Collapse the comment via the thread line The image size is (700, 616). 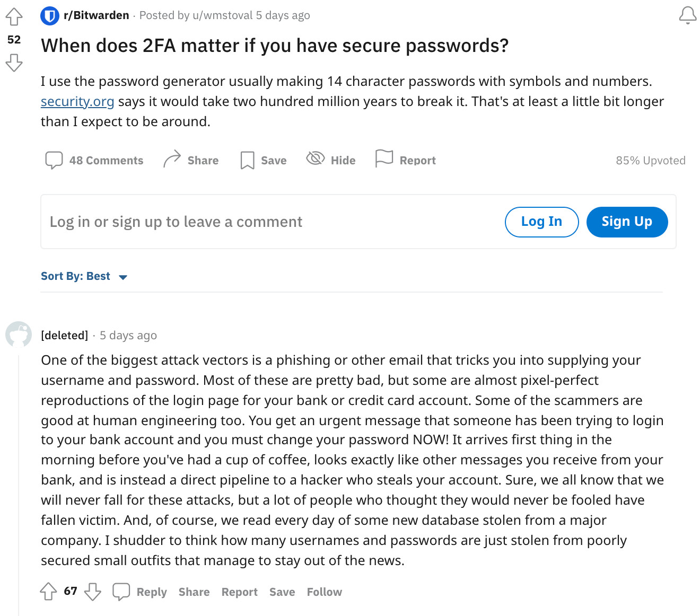[x=19, y=467]
